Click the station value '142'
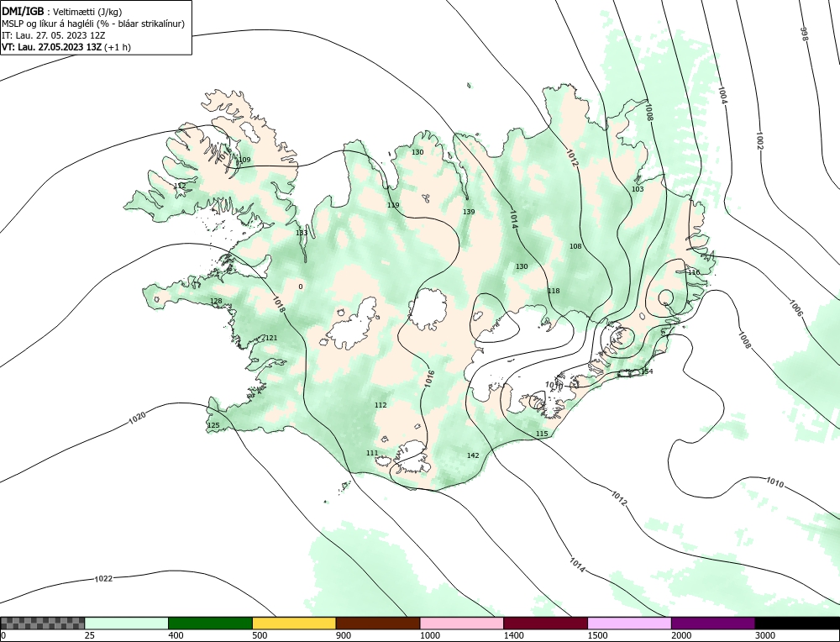Screen dimensions: 840x642 pyautogui.click(x=473, y=455)
